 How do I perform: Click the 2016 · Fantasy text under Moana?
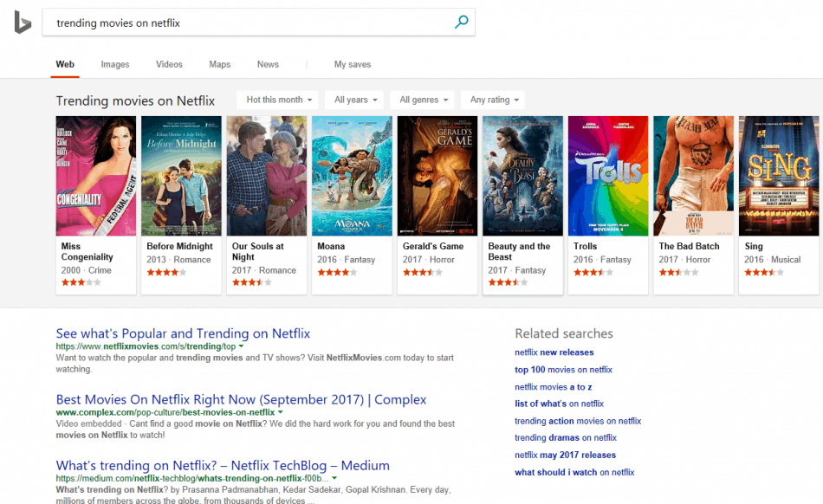pyautogui.click(x=346, y=260)
